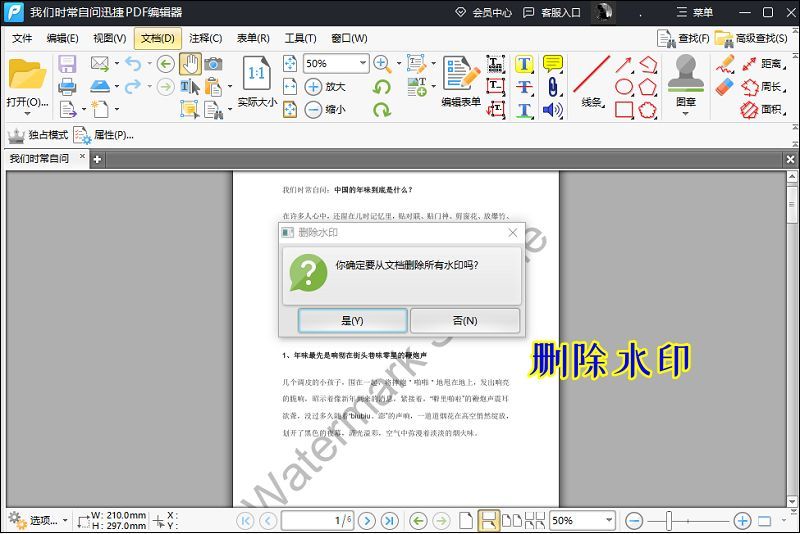Click the sound speaker annotation icon
This screenshot has height=534, width=800.
click(x=553, y=109)
